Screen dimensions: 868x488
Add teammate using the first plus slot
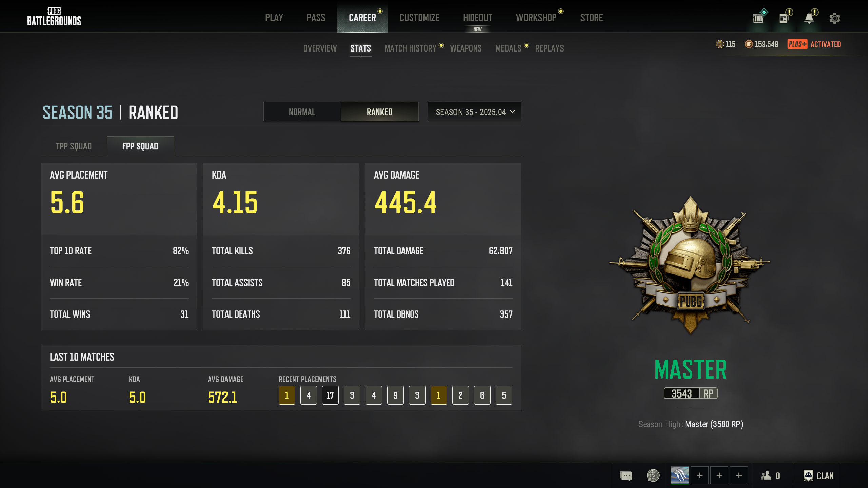(x=699, y=475)
